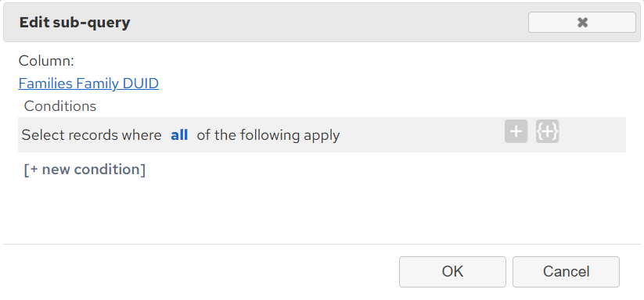Screen dimensions: 644x300
Task: Click the [+ new condition] link
Action: pyautogui.click(x=85, y=170)
